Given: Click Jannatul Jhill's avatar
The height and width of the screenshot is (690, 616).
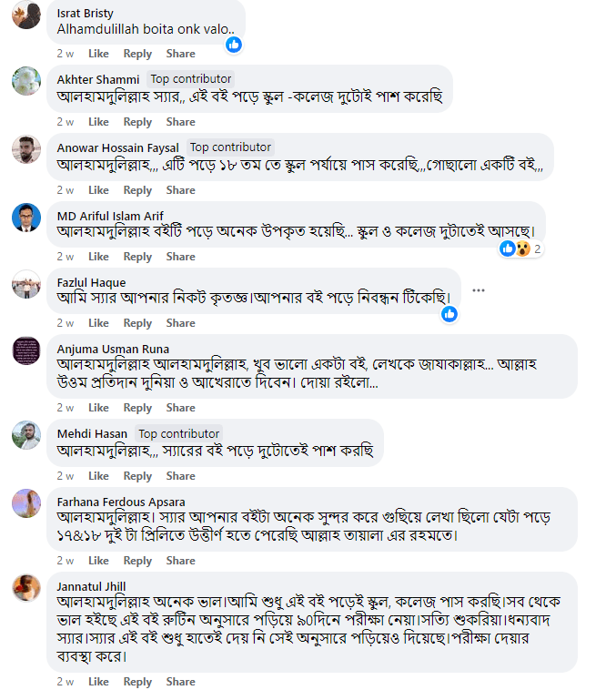Looking at the screenshot, I should [x=26, y=588].
